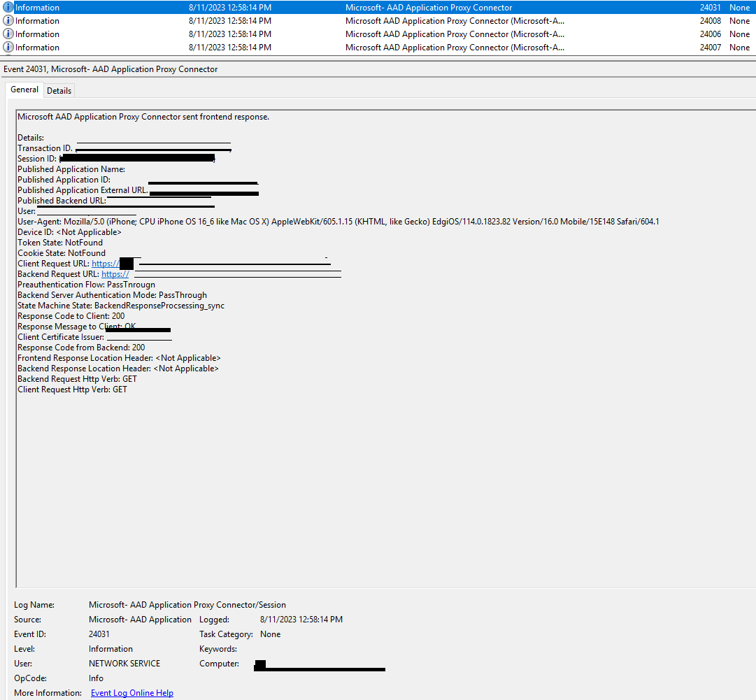
Task: Click the Logged date value at bottom
Action: 301,620
